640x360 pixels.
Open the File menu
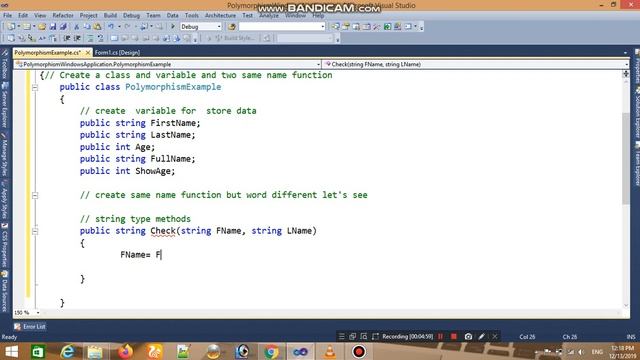[7, 15]
